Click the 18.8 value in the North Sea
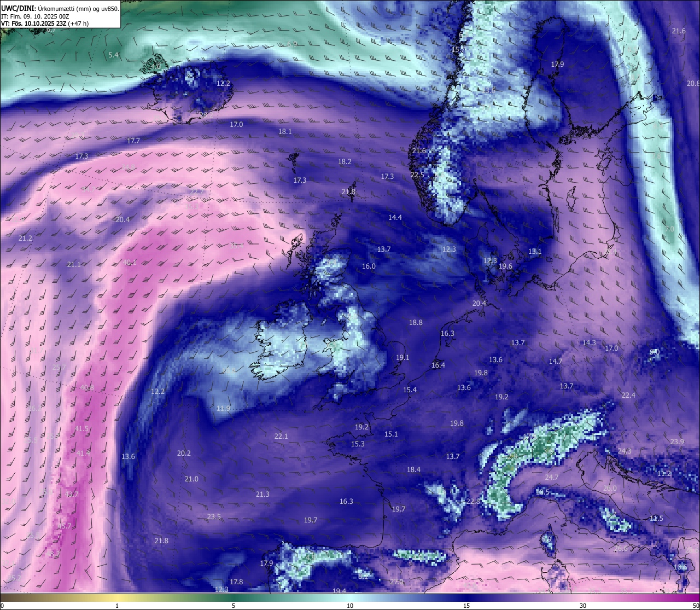 pyautogui.click(x=416, y=322)
